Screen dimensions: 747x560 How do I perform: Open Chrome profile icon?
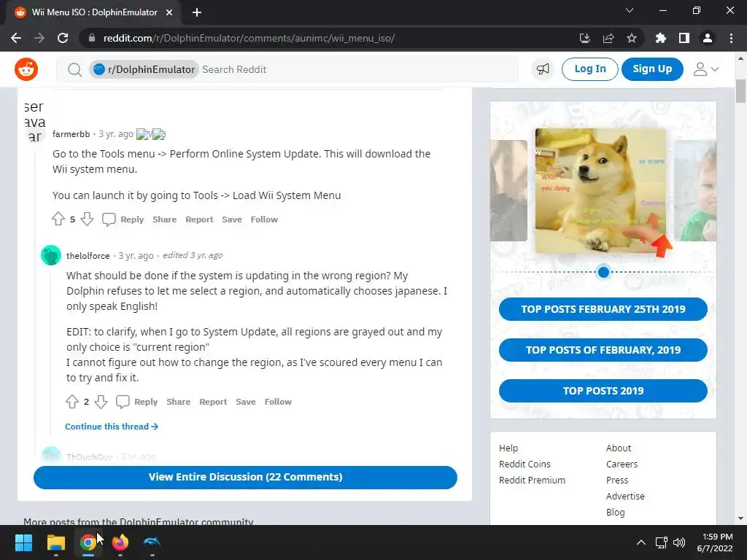[x=708, y=38]
